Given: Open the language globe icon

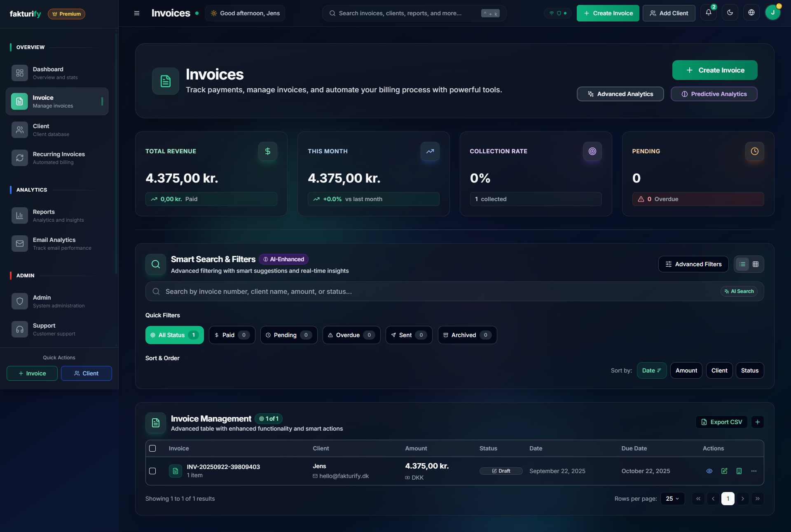Looking at the screenshot, I should (751, 13).
